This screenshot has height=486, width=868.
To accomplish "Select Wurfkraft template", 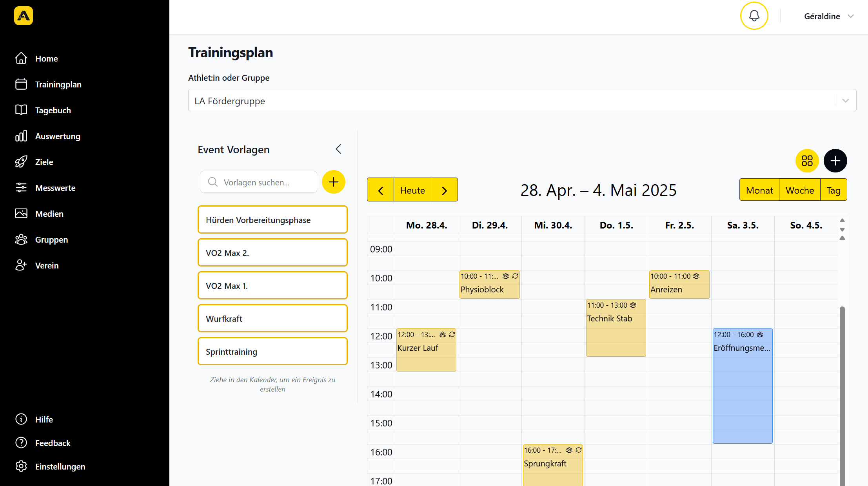I will point(272,318).
